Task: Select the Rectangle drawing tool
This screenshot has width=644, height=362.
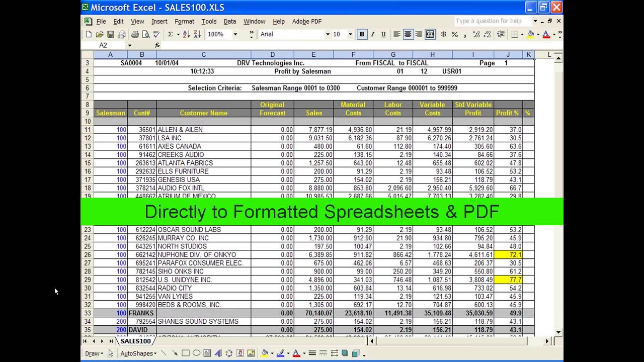Action: (x=186, y=353)
